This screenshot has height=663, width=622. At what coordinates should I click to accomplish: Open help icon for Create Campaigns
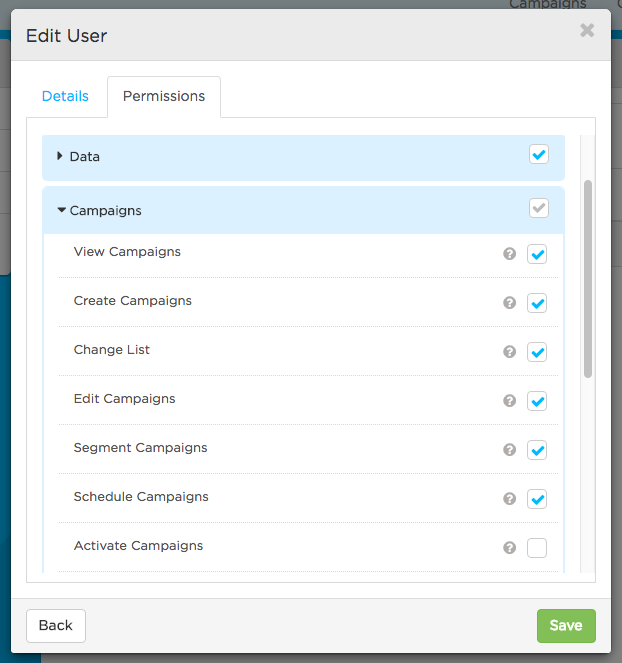tap(510, 303)
